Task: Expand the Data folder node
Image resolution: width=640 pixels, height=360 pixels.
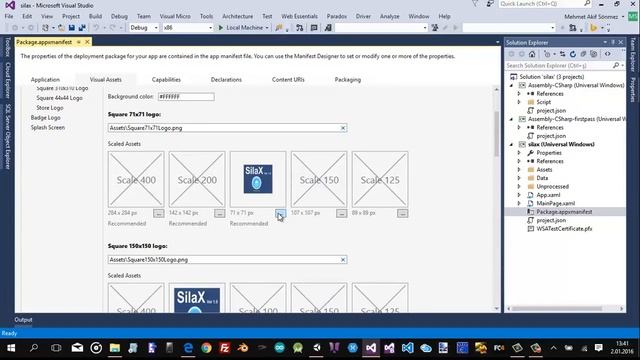Action: (x=519, y=178)
